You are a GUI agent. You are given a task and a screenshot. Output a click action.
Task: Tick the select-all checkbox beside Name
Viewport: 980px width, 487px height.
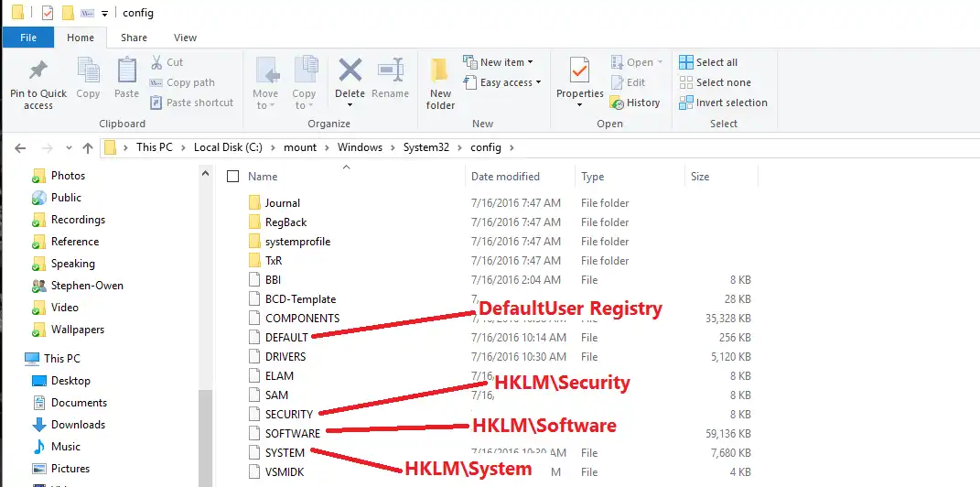pyautogui.click(x=233, y=177)
